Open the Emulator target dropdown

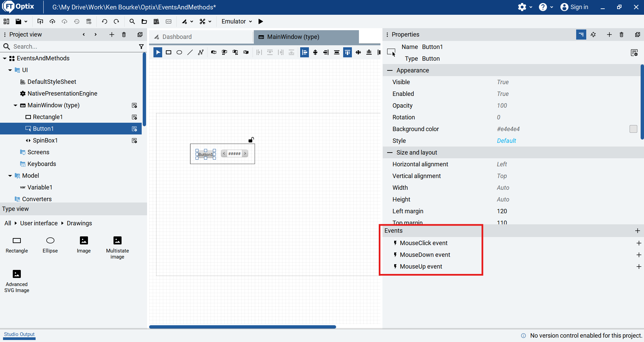point(237,21)
